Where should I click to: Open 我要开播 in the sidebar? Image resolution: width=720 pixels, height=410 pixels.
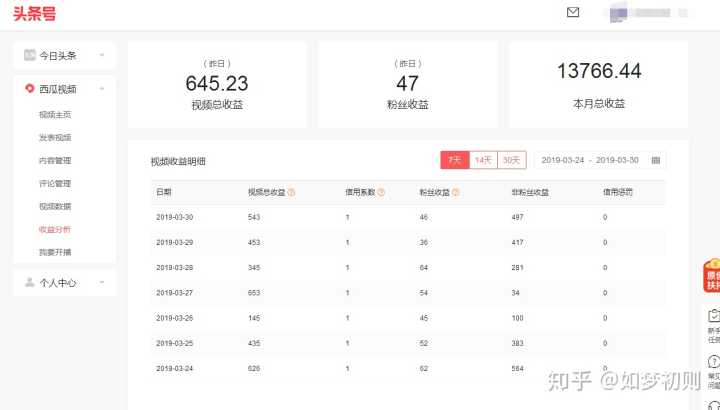55,252
